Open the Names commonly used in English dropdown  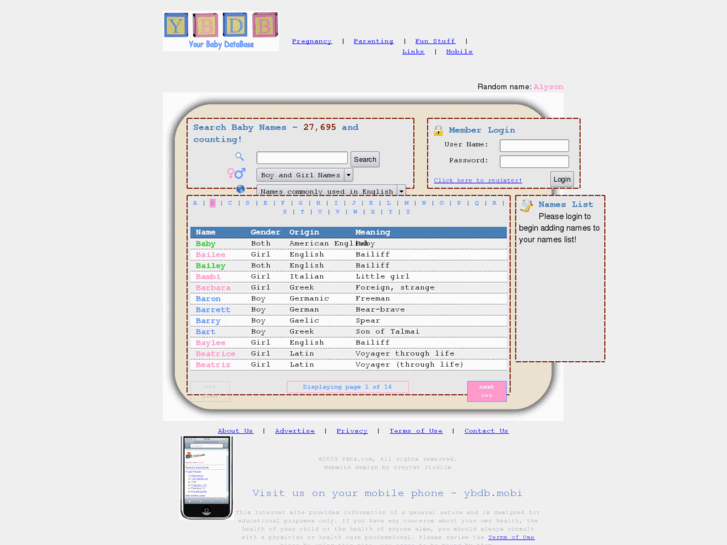tap(331, 191)
